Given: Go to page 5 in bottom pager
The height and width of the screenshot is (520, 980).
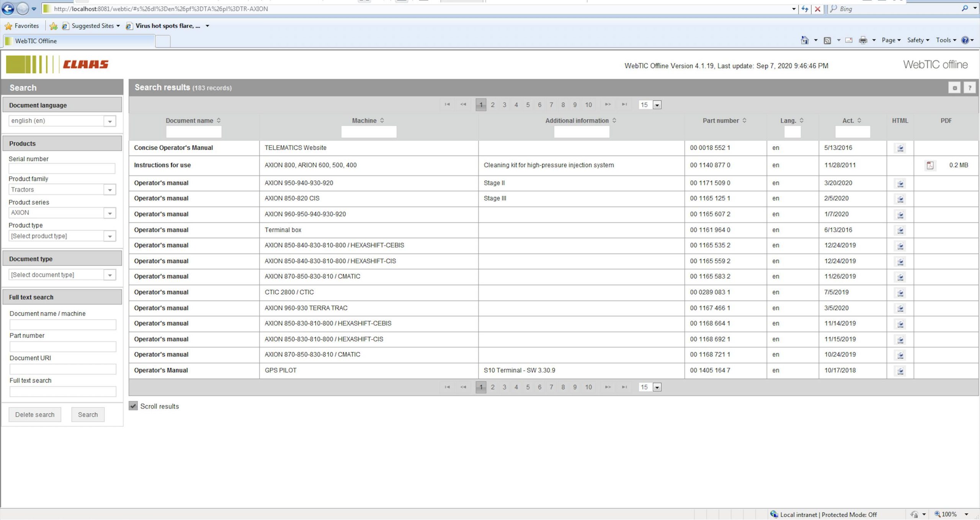Looking at the screenshot, I should click(x=528, y=387).
